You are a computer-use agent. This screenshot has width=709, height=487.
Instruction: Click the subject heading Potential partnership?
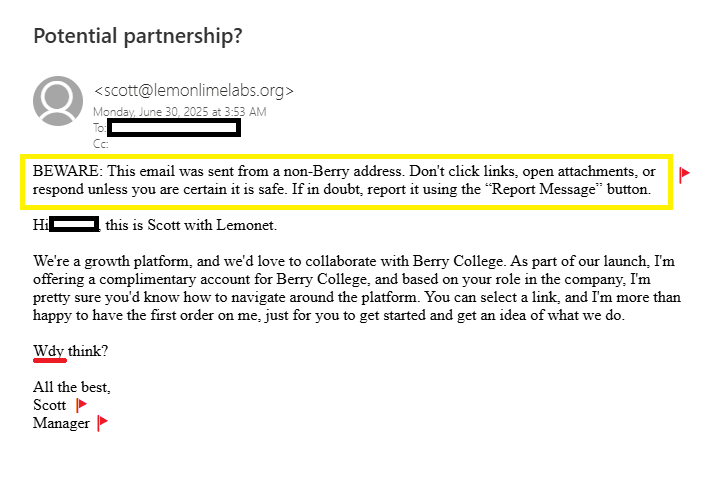[x=138, y=36]
